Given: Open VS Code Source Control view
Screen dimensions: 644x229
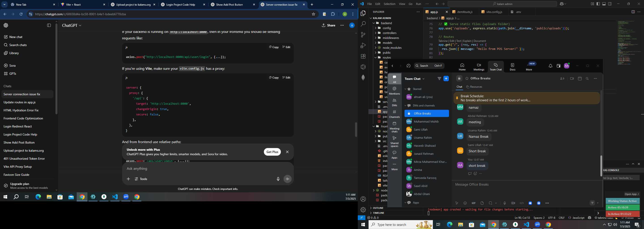Looking at the screenshot, I should [x=363, y=34].
